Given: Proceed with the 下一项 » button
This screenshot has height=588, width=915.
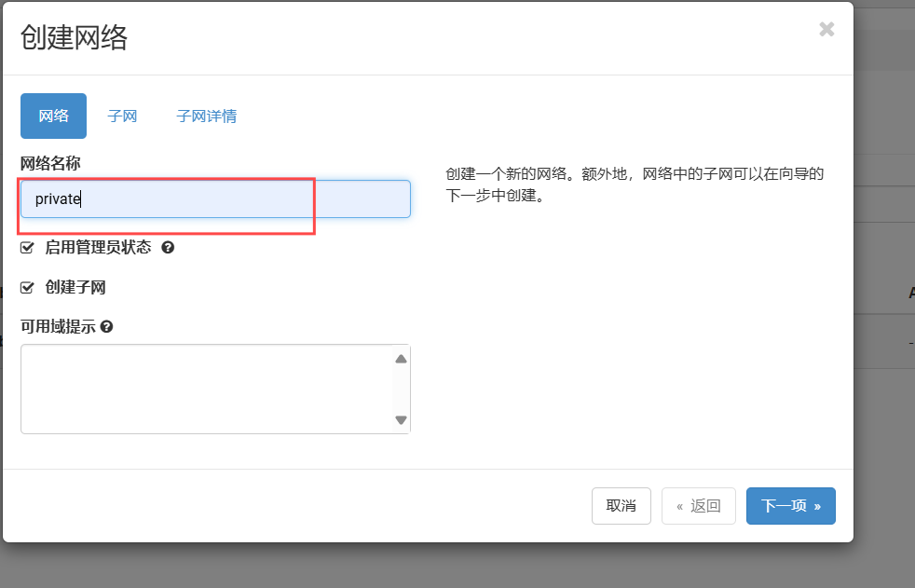Looking at the screenshot, I should (790, 506).
